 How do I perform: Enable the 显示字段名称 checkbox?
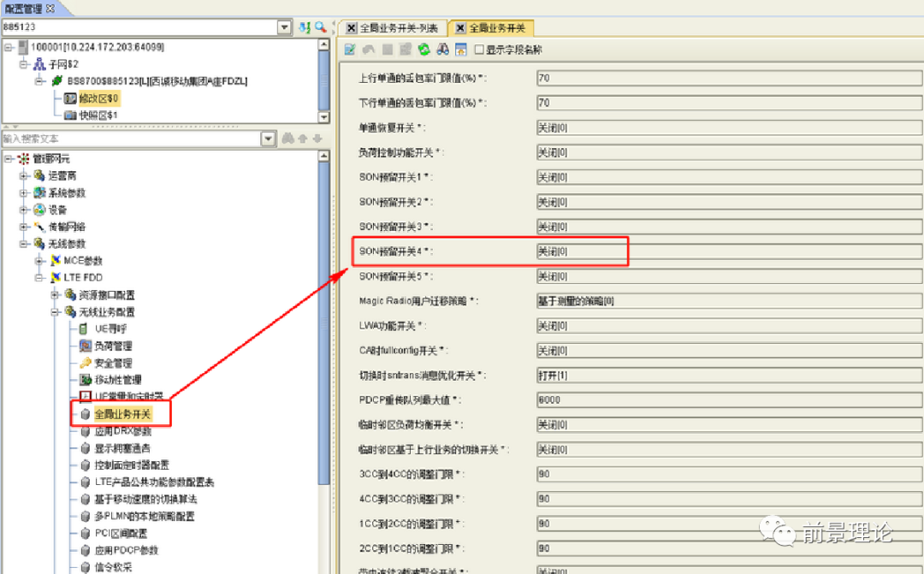point(479,50)
